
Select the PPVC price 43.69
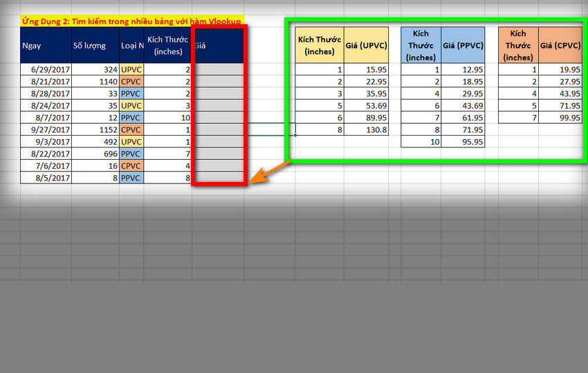[x=463, y=105]
